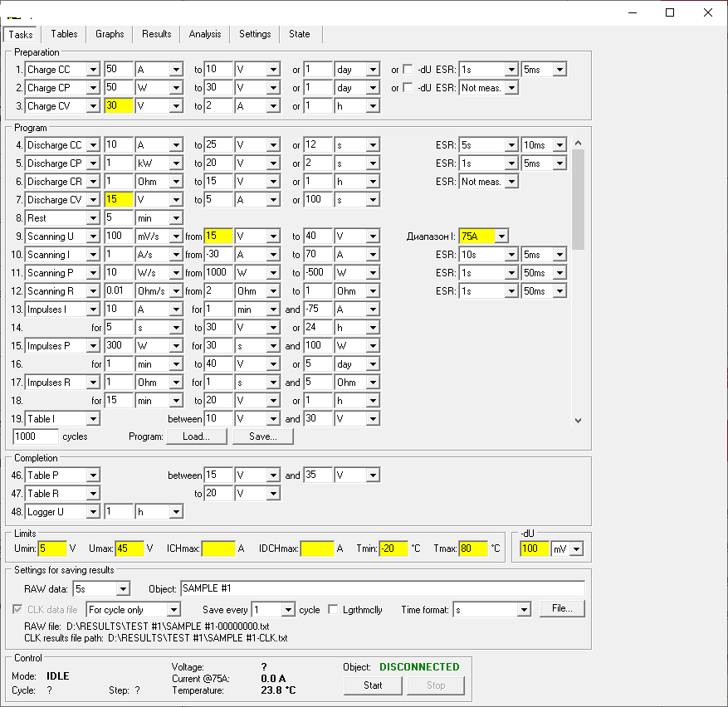The width and height of the screenshot is (728, 707).
Task: Click the empty ICHmax limit field
Action: [x=218, y=549]
